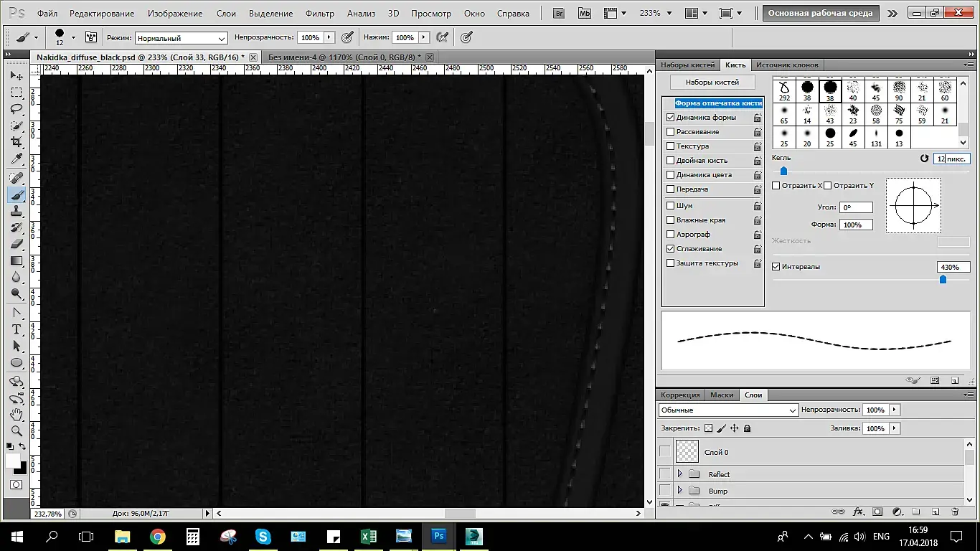Enable the Рассеивание checkbox
The image size is (980, 551).
pos(671,132)
